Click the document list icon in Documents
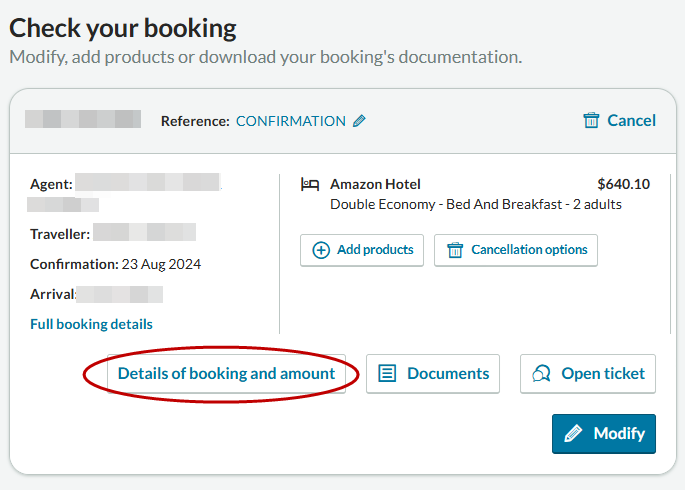 387,373
